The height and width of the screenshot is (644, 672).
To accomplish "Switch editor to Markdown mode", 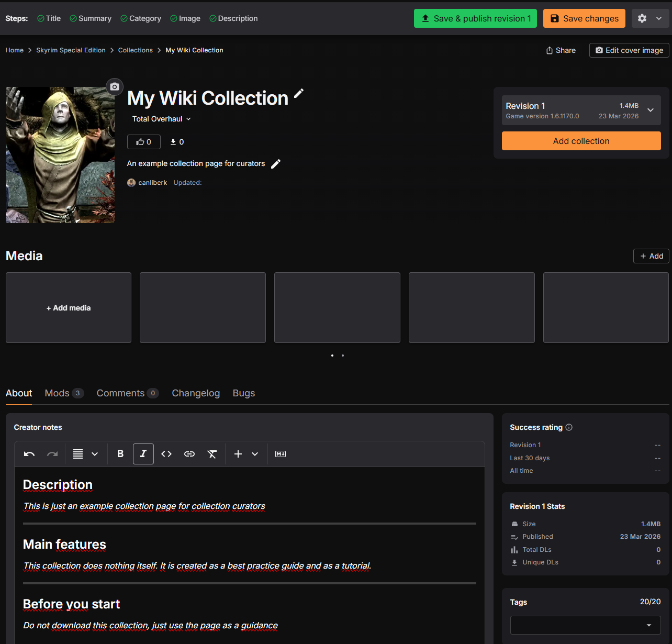I will (x=281, y=454).
